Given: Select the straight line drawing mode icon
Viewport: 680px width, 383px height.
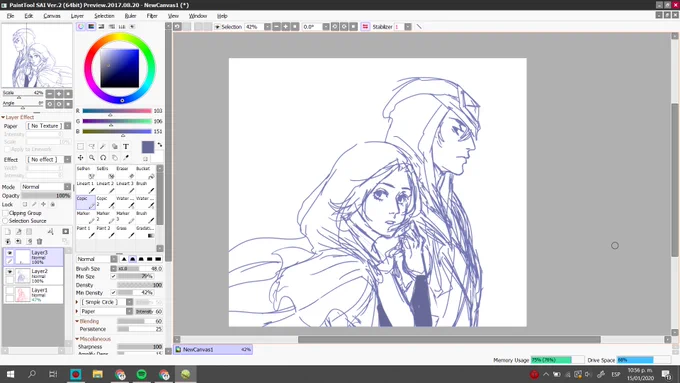Looking at the screenshot, I should click(419, 26).
